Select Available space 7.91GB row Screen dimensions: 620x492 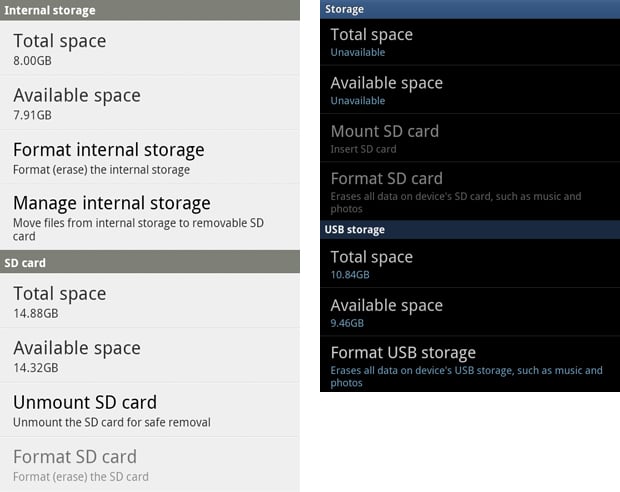coord(150,103)
